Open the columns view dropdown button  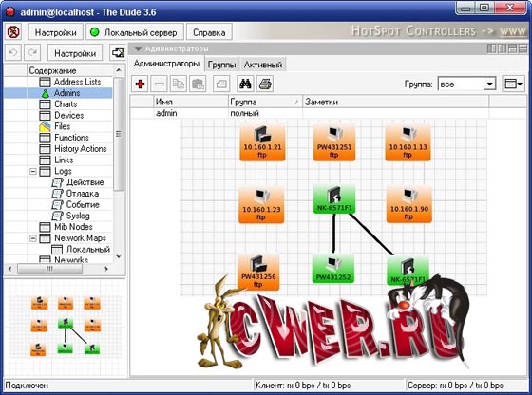point(513,84)
